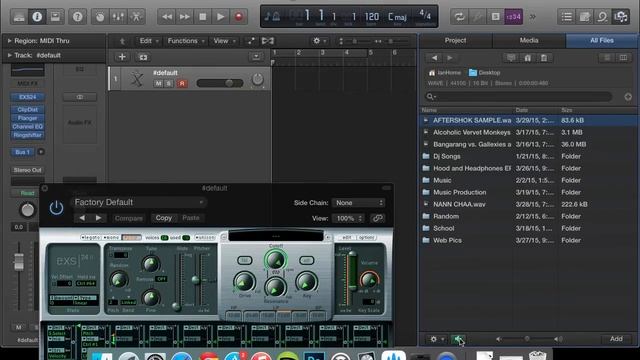Expand Track: #default disclosure triangle
The width and height of the screenshot is (640, 360).
click(x=9, y=55)
